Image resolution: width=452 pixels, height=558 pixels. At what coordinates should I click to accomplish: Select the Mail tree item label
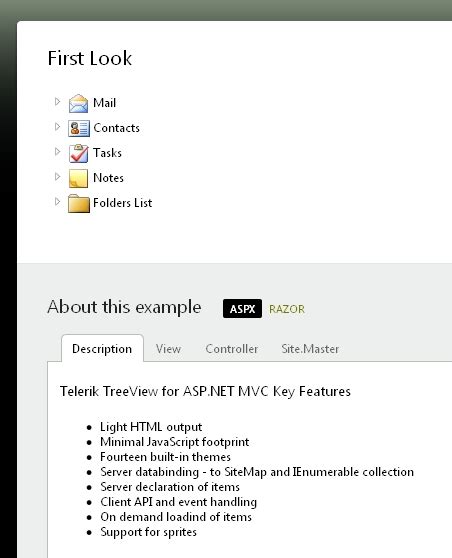104,103
